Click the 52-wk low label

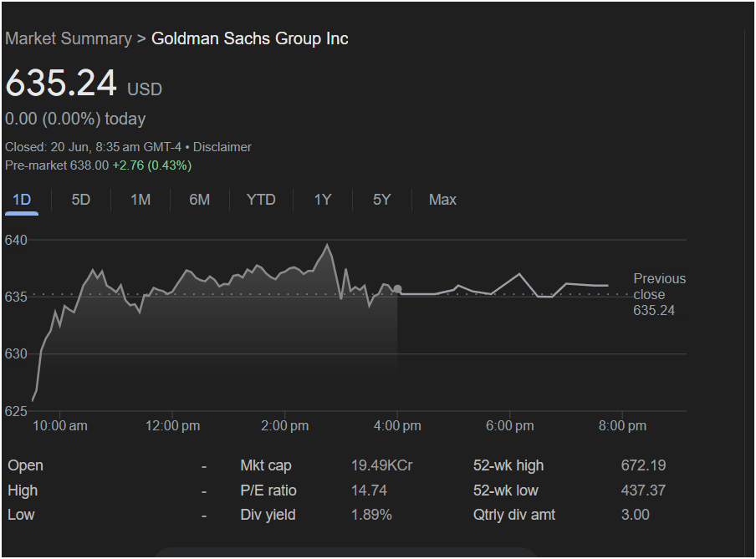point(505,490)
